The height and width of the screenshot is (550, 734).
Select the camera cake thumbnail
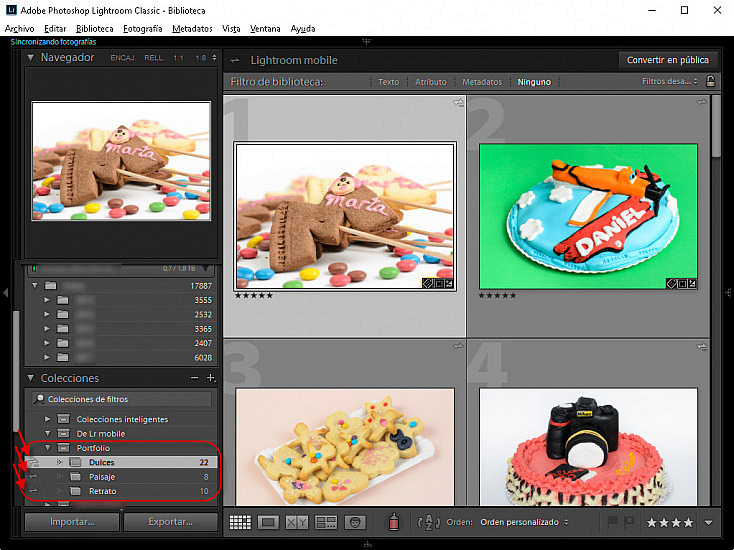tap(588, 447)
